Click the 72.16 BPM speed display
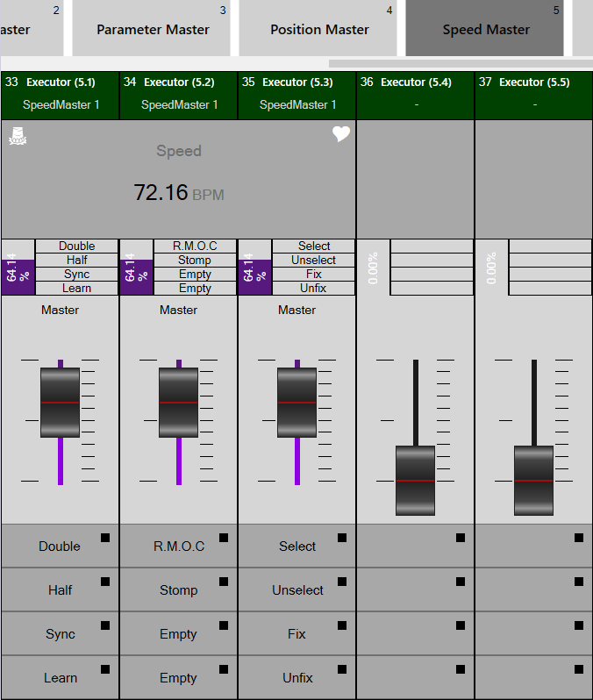 tap(178, 193)
